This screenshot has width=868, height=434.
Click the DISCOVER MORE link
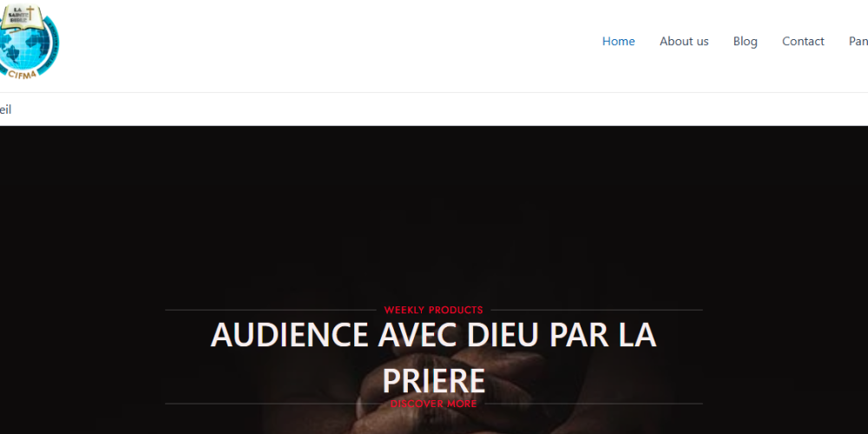433,404
